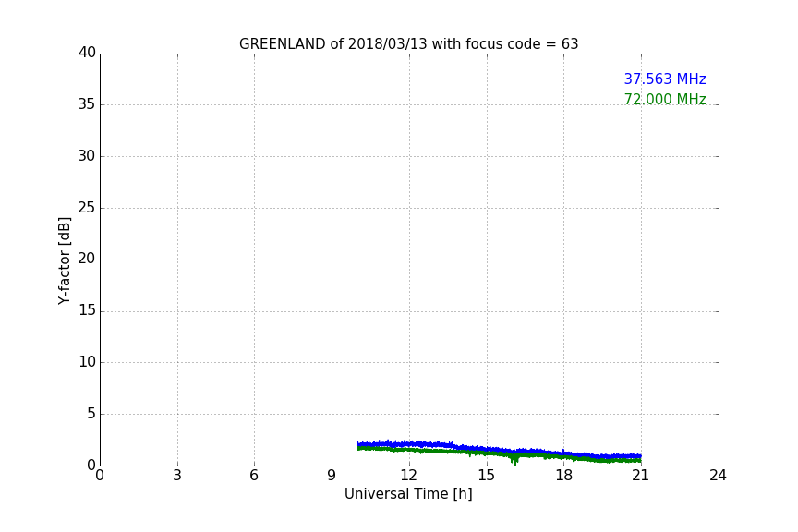Click y-axis tick label "5"
The height and width of the screenshot is (532, 798).
pyautogui.click(x=91, y=414)
